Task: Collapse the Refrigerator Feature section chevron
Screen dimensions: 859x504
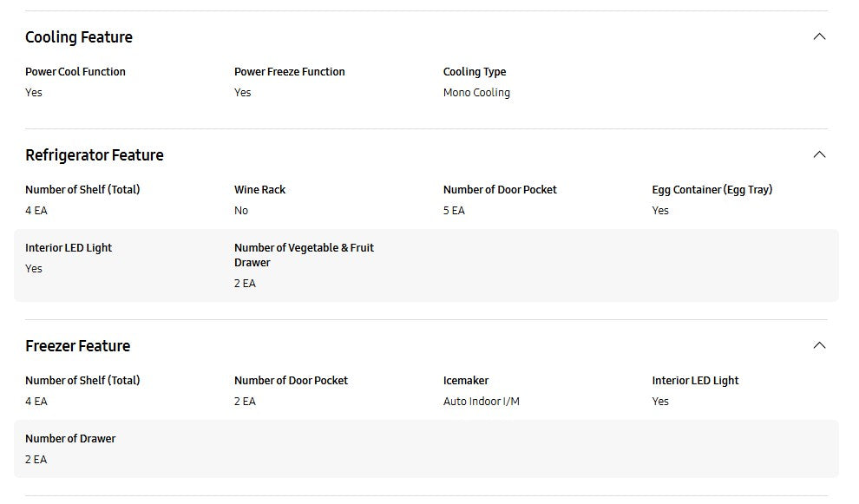Action: pyautogui.click(x=819, y=154)
